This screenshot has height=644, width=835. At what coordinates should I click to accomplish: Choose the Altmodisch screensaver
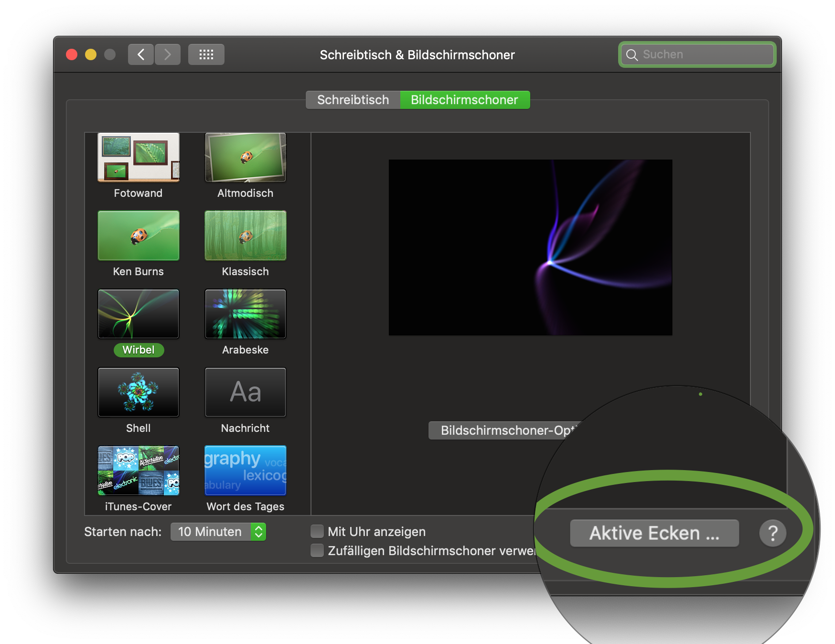246,158
